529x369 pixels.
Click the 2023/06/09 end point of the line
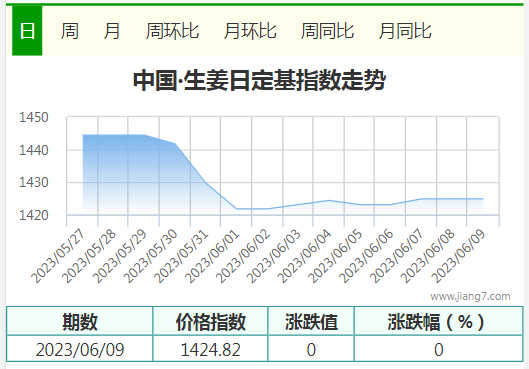click(x=483, y=199)
